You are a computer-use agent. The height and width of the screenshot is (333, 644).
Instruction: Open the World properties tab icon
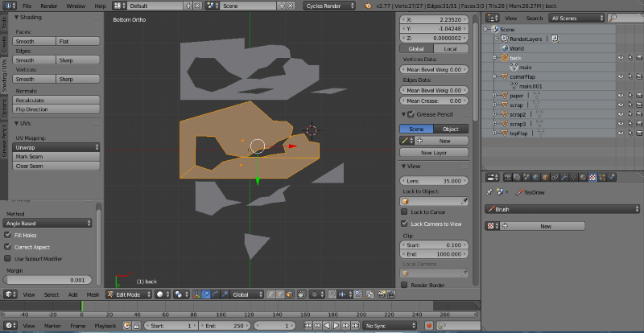tap(535, 178)
